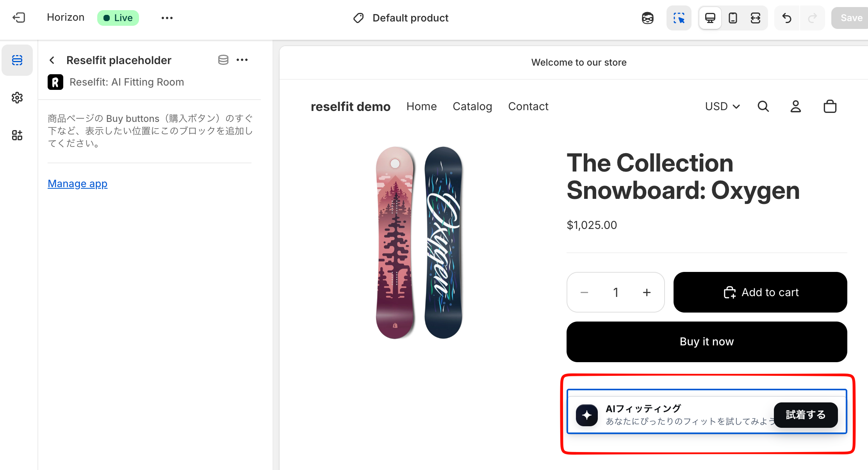Open the Contact menu item
This screenshot has height=470, width=868.
pos(528,106)
